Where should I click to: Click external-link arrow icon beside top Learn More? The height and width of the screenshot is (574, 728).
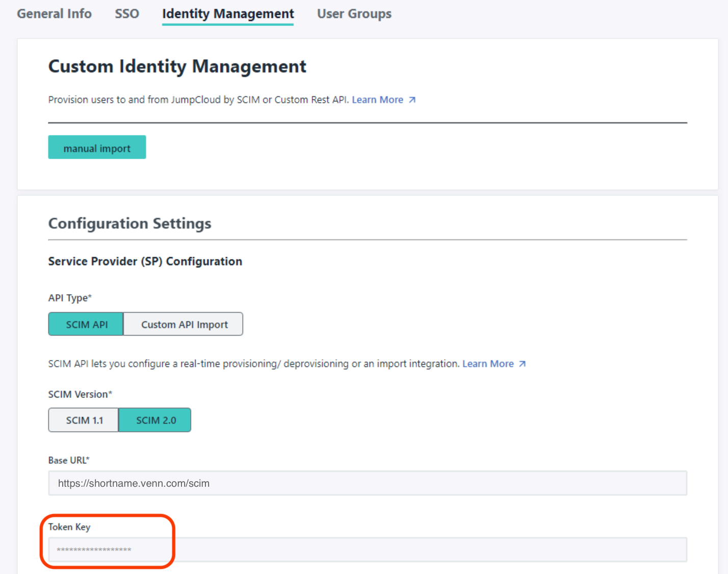[412, 100]
